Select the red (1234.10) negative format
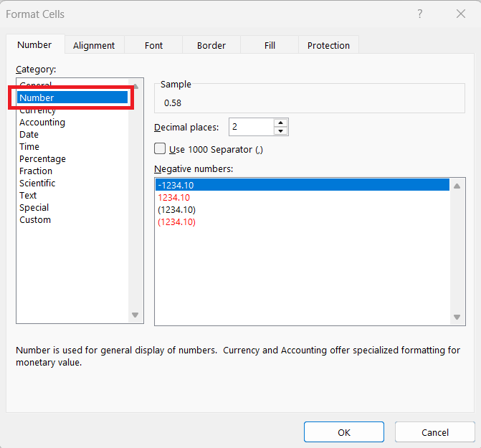Image resolution: width=481 pixels, height=448 pixels. click(303, 222)
